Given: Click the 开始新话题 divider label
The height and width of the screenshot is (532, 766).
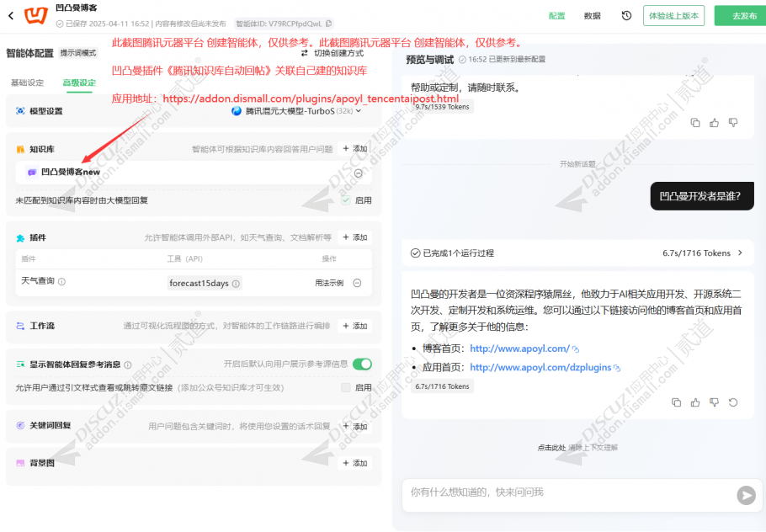Looking at the screenshot, I should 577,164.
